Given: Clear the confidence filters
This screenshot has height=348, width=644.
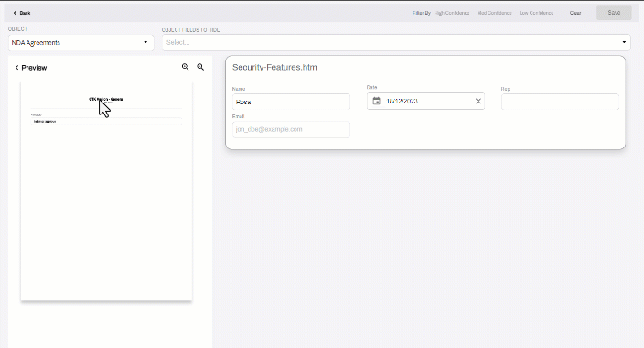Looking at the screenshot, I should pos(575,13).
